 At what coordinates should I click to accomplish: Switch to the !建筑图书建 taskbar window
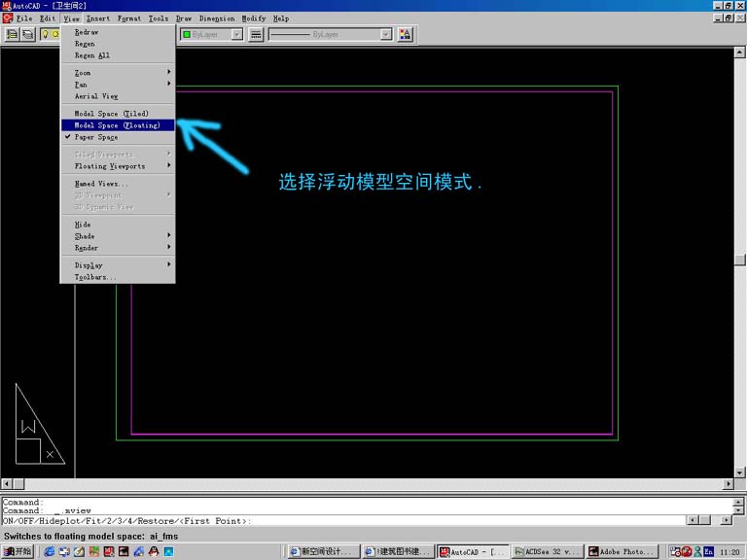coord(398,551)
